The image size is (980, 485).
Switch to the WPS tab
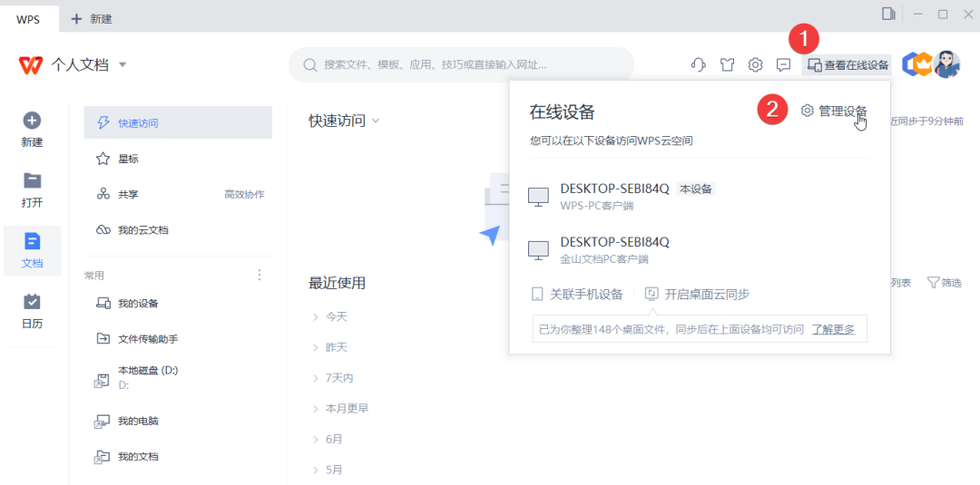coord(28,19)
